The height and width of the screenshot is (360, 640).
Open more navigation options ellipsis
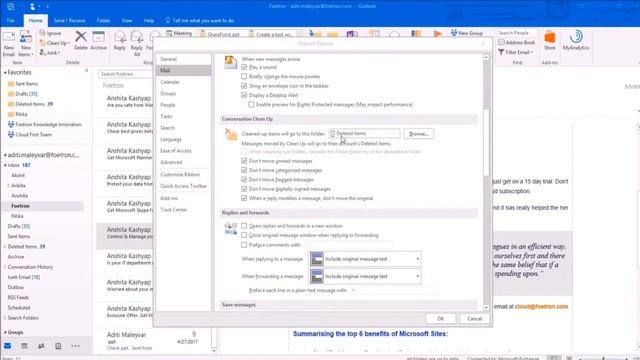coord(76,346)
